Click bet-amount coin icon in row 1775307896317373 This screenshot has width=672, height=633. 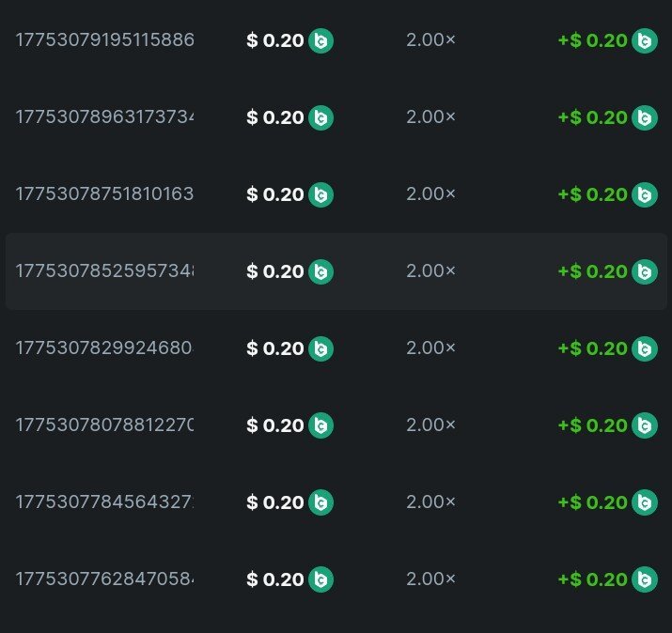tap(320, 117)
